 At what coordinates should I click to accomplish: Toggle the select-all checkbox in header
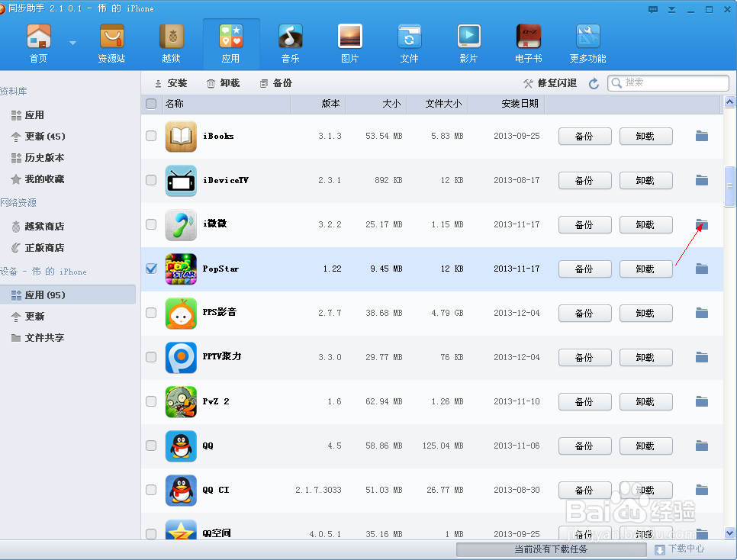point(151,104)
